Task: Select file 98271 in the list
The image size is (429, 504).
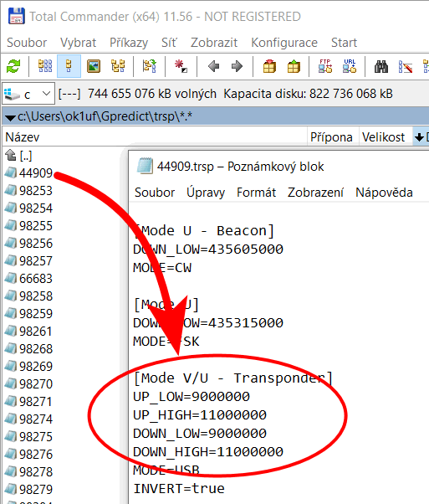Action: 36,402
